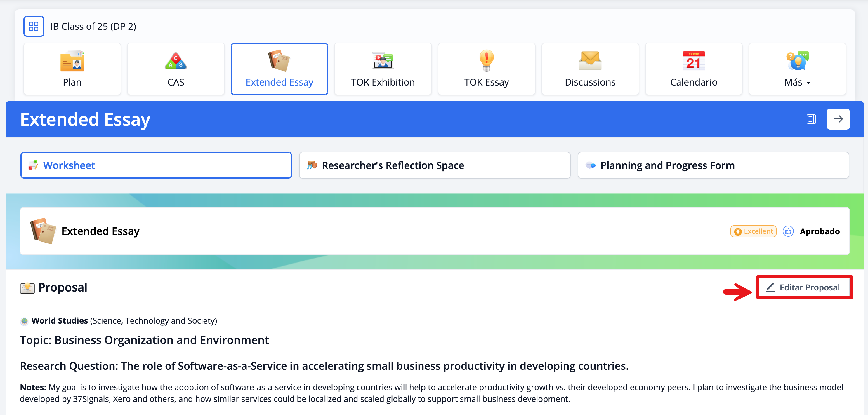
Task: Open the Plan folder icon tile
Action: click(72, 69)
